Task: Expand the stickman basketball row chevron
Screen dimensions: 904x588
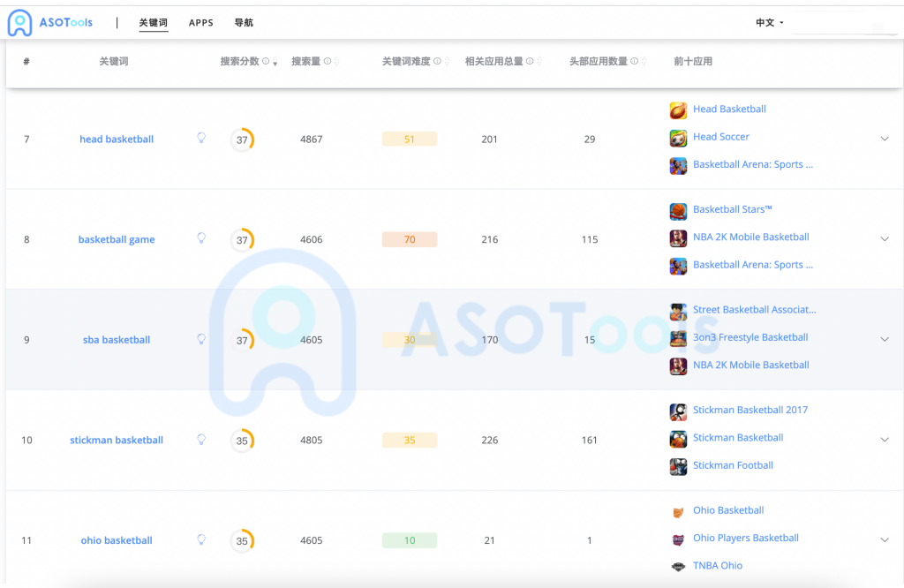Action: [885, 440]
